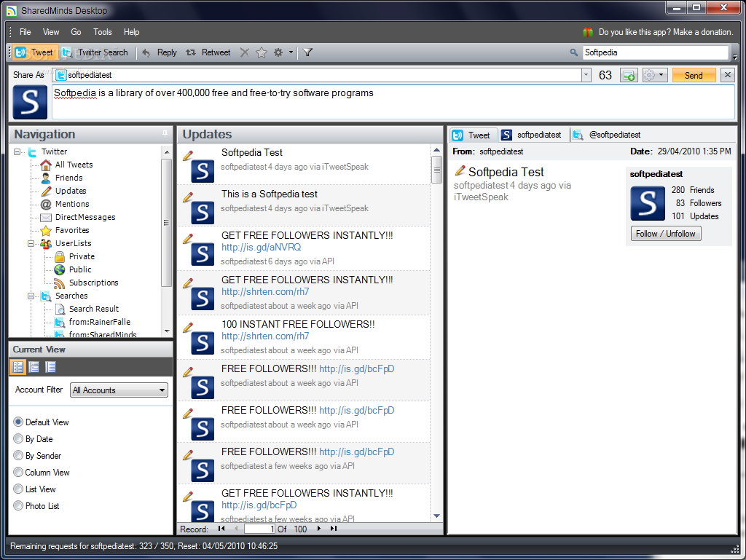Click the Softpedia search field
The height and width of the screenshot is (560, 746).
pyautogui.click(x=656, y=52)
